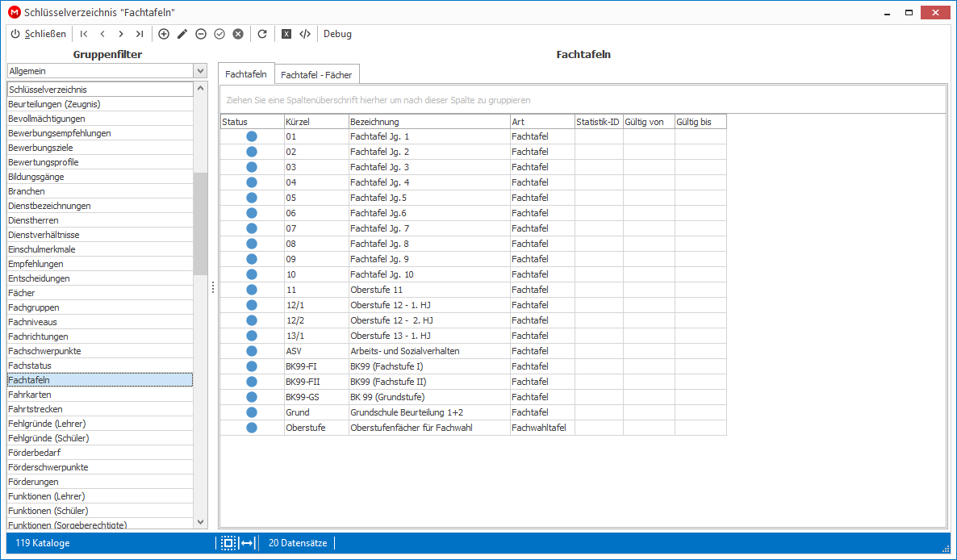Click the Bezeichnung column header
The height and width of the screenshot is (560, 957).
429,122
